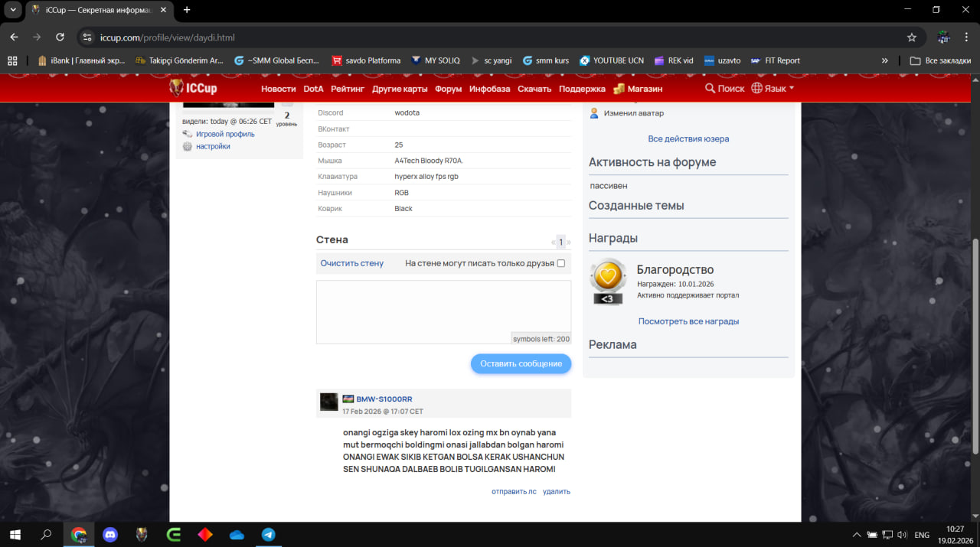Click the icon beside Игровой профиль
The height and width of the screenshot is (547, 980).
pos(187,134)
